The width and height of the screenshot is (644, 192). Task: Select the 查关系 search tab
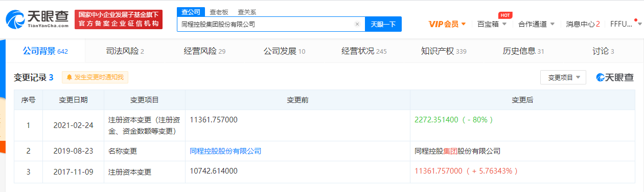click(247, 12)
